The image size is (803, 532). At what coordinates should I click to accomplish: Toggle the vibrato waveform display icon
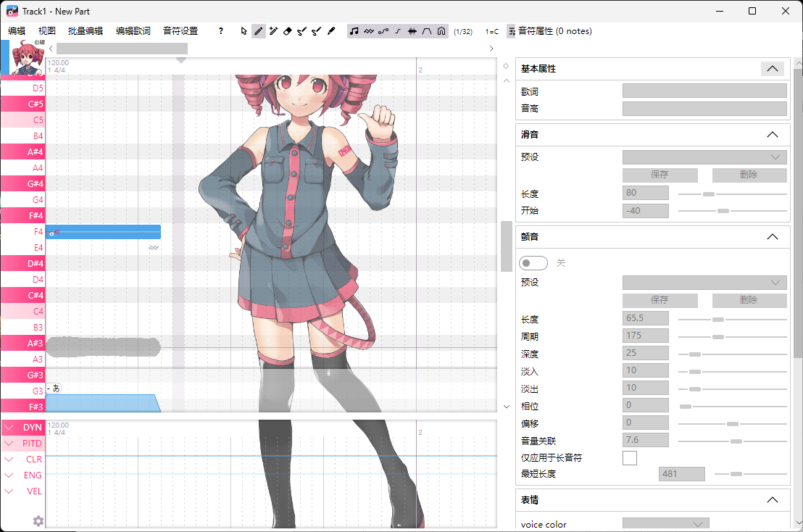(x=368, y=31)
